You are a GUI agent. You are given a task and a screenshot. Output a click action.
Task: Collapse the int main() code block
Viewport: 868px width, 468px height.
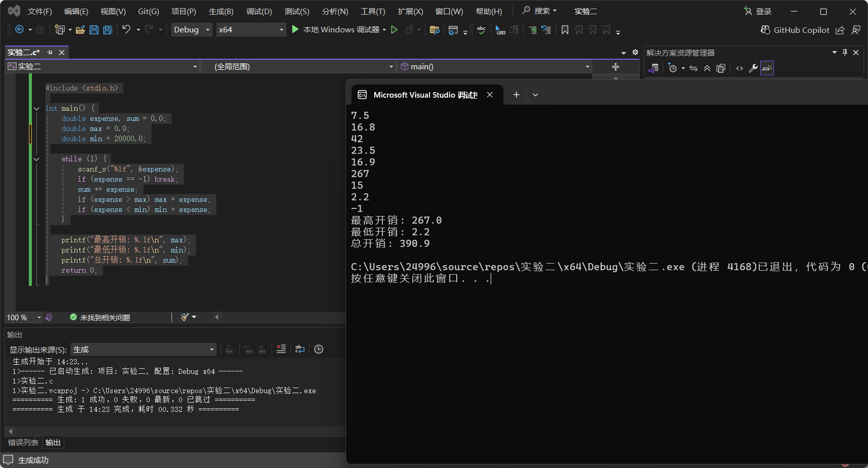coord(36,108)
